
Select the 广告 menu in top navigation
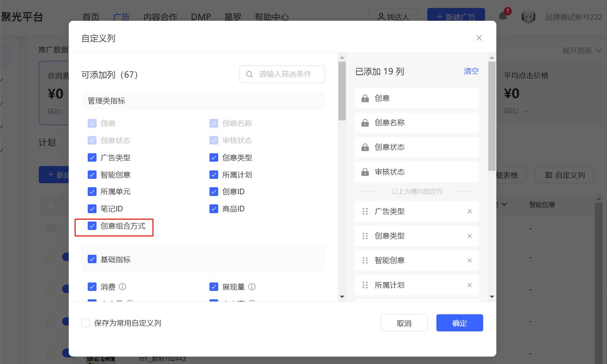(x=122, y=17)
